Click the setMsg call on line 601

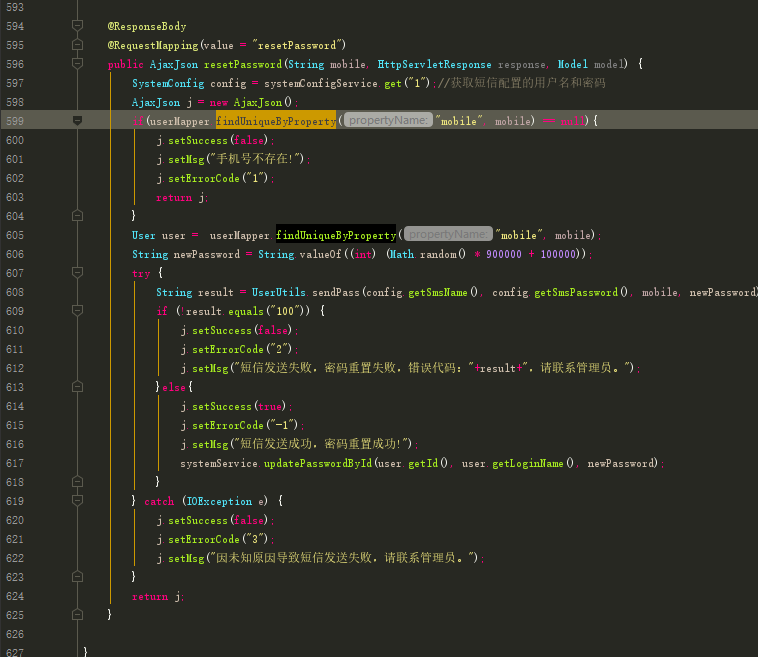(x=236, y=159)
